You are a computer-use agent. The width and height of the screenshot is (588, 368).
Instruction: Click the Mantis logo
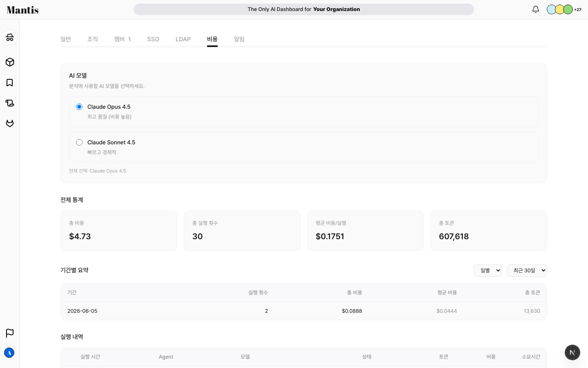click(23, 10)
